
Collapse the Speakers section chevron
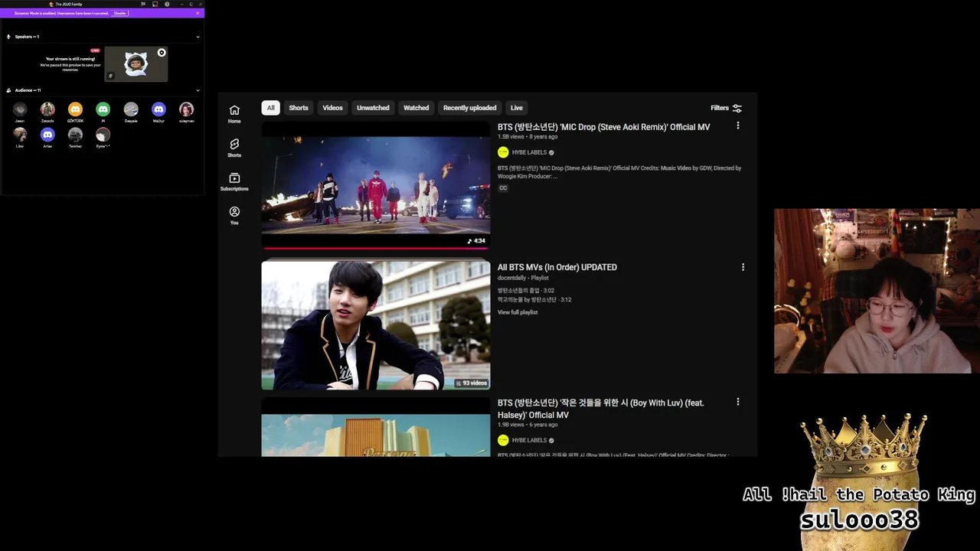pyautogui.click(x=198, y=37)
